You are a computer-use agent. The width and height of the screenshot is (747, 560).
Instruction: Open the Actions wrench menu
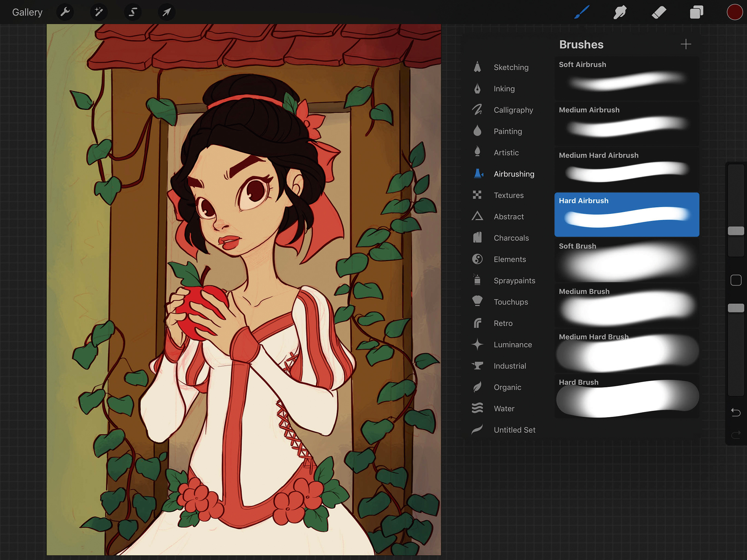tap(65, 13)
